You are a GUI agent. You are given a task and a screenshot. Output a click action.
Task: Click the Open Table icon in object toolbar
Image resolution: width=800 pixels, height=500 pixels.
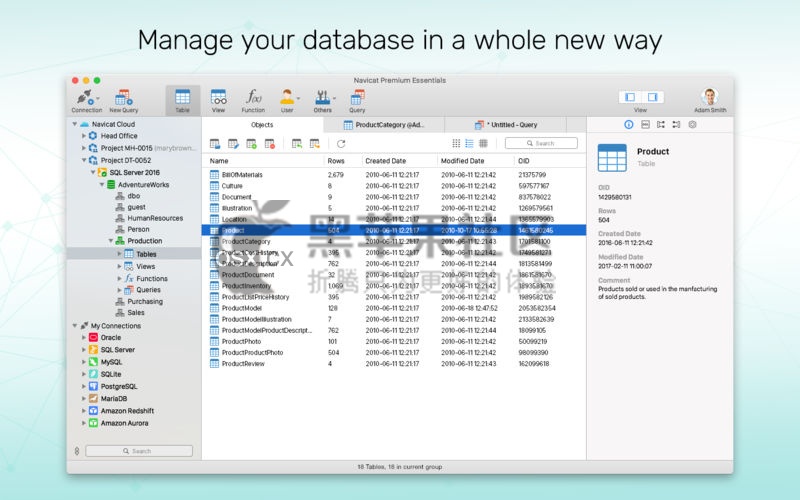point(215,144)
